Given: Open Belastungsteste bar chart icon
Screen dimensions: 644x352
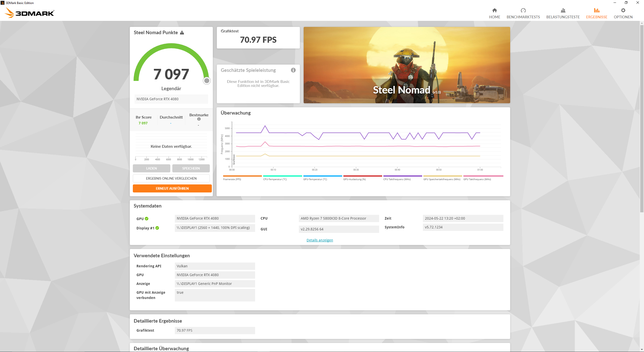Looking at the screenshot, I should [x=563, y=10].
